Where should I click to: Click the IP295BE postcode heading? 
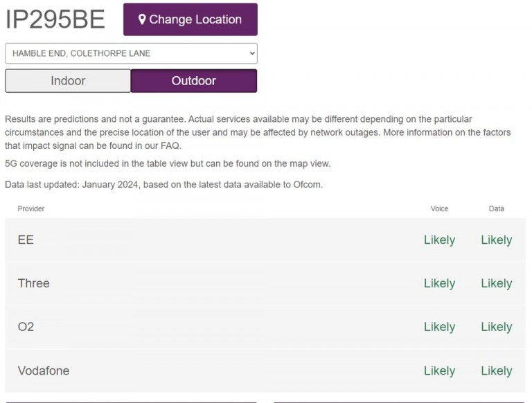[55, 19]
